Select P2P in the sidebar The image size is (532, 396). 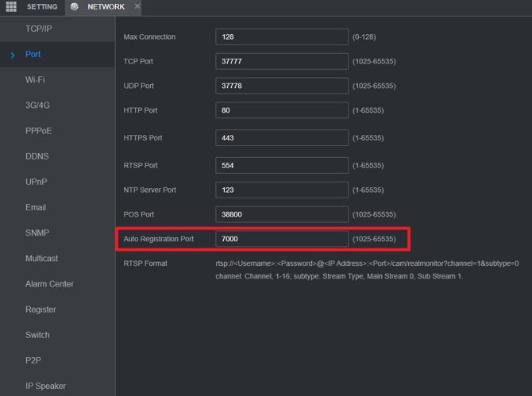[x=33, y=360]
